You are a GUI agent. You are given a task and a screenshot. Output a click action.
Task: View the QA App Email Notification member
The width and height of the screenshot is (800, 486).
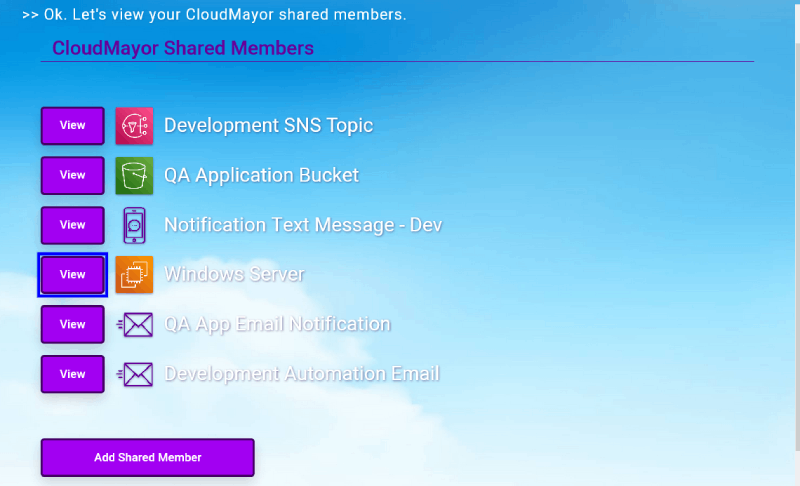click(x=72, y=324)
